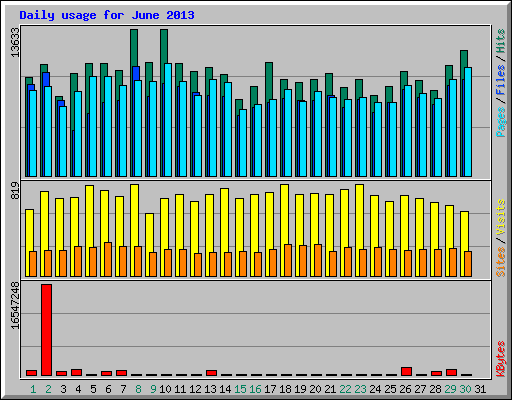Click the chart title 'Daily usage for June 2013'
512x400 pixels.
pyautogui.click(x=107, y=15)
